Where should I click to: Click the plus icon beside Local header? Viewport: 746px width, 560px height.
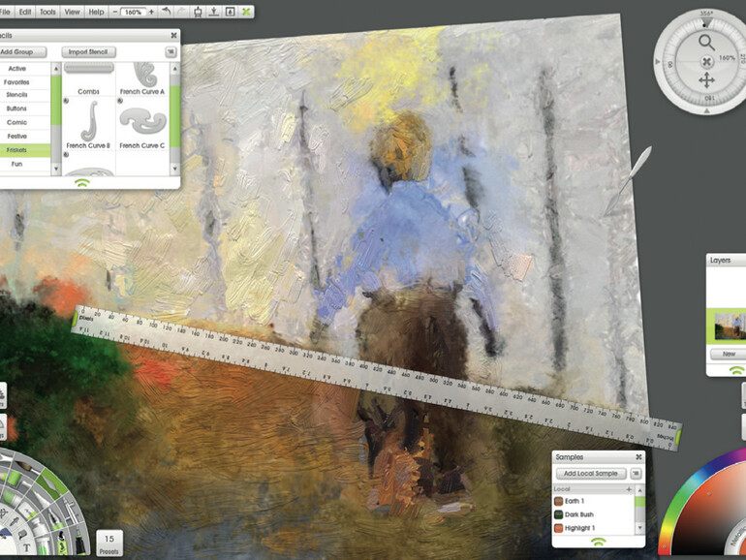point(629,489)
